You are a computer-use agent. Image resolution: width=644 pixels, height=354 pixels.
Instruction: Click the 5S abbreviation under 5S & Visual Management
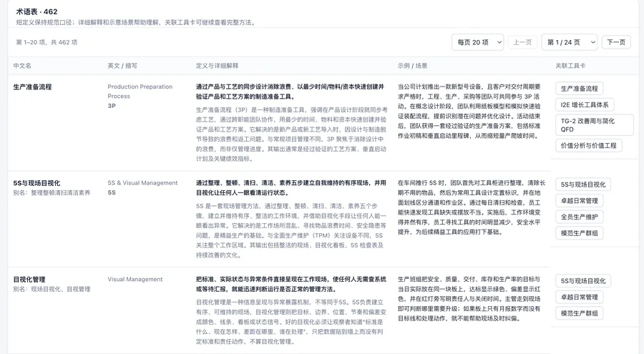click(112, 192)
